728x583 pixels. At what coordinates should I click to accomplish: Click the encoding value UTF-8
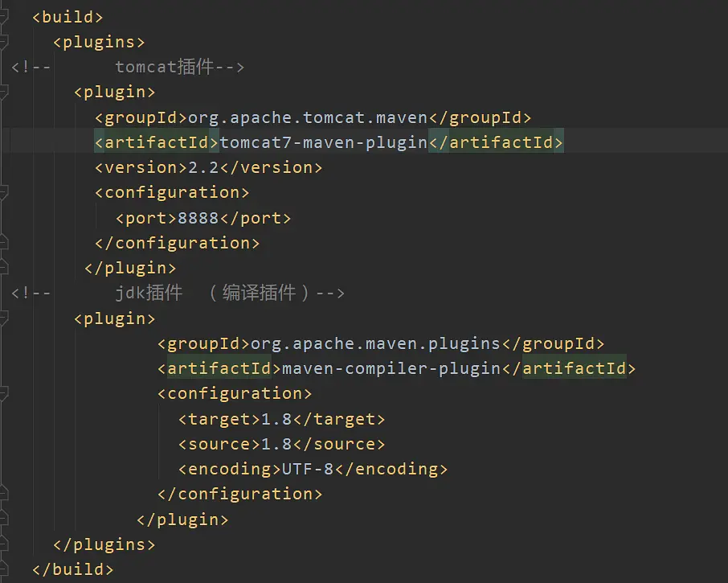[308, 469]
